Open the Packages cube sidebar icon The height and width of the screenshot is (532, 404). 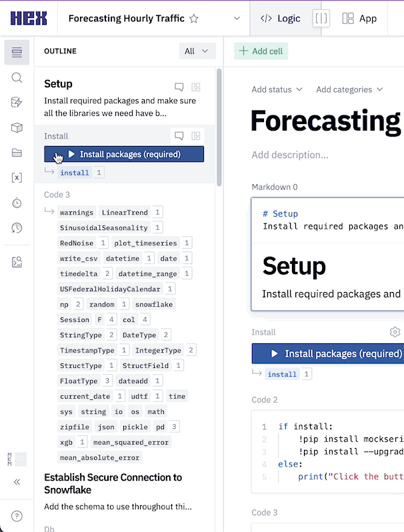tap(17, 127)
